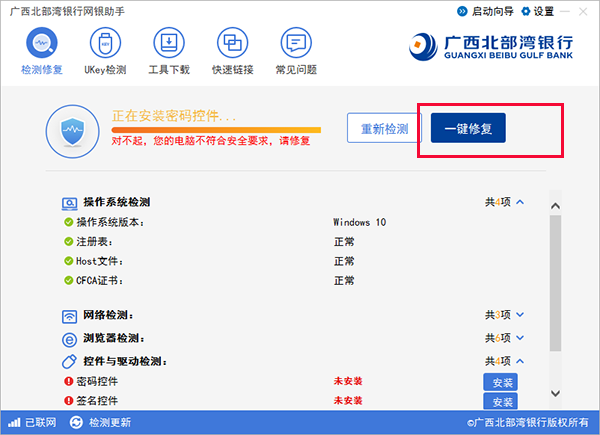Click the 控件与驱动检测 section heading
600x435 pixels.
125,361
